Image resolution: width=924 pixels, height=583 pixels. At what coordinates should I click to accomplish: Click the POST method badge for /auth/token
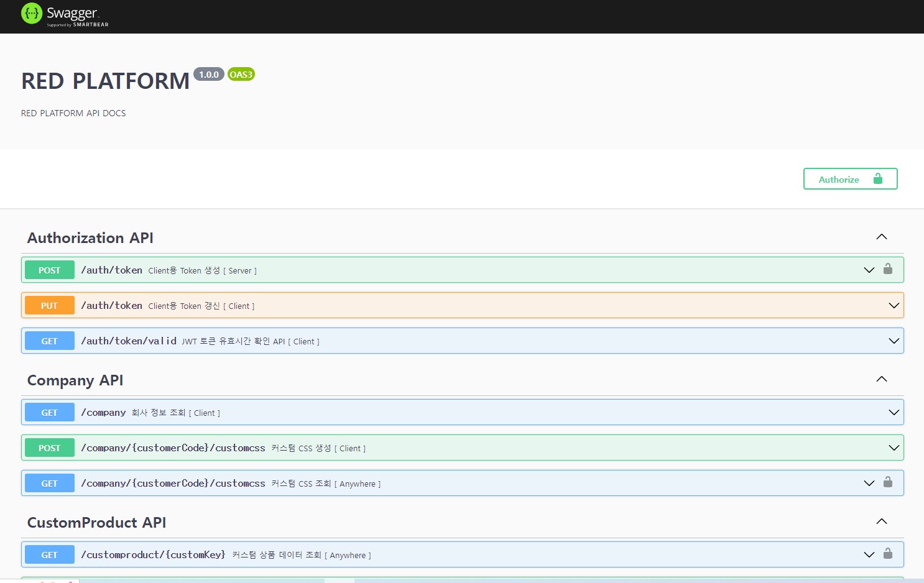pos(50,270)
